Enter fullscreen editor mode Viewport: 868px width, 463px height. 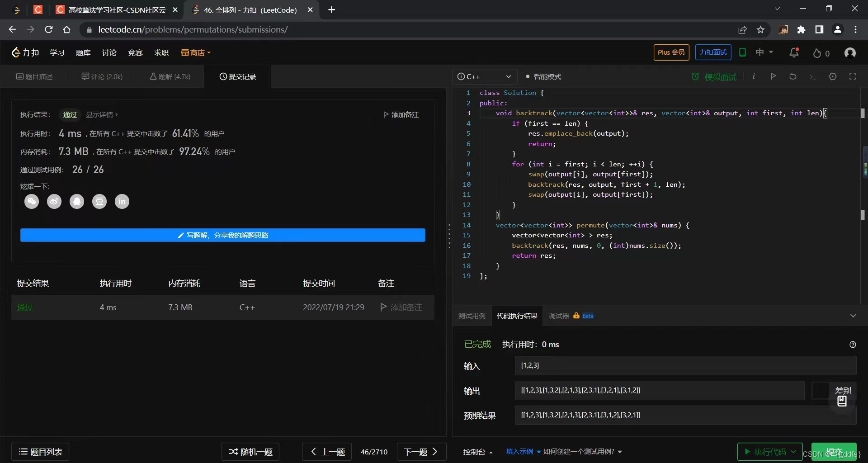tap(853, 76)
